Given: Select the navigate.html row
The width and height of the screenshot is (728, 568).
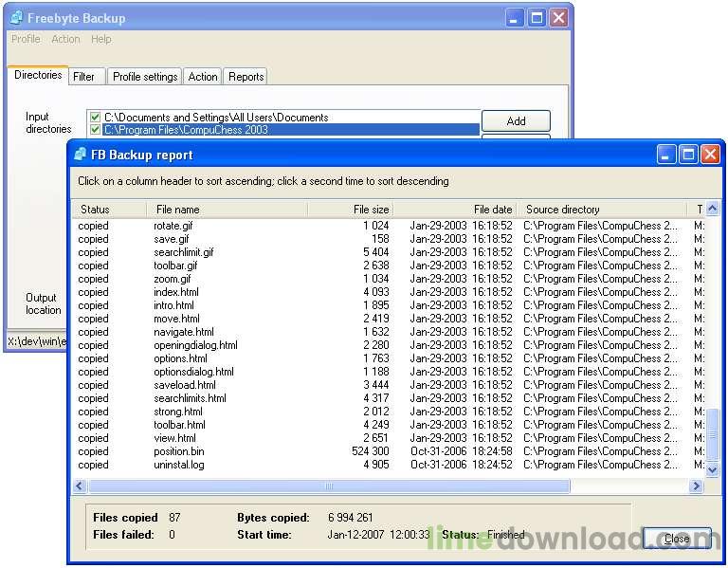Looking at the screenshot, I should [x=389, y=332].
